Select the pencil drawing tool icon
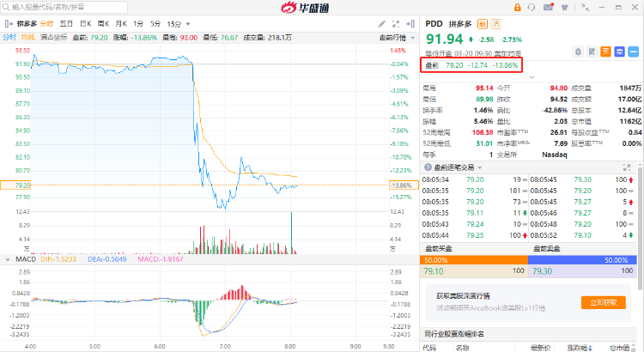 [382, 24]
